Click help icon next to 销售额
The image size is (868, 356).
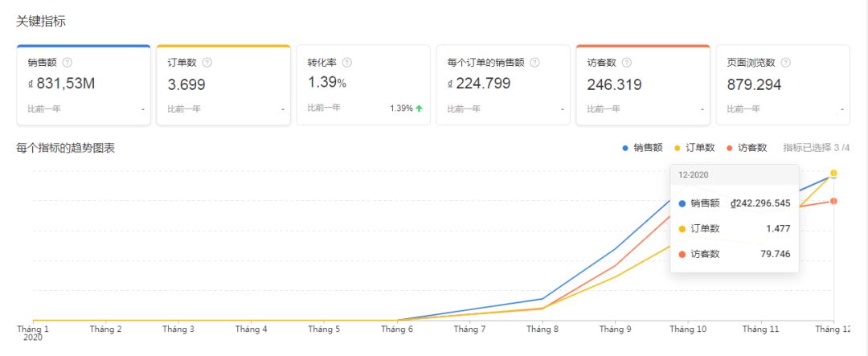68,63
